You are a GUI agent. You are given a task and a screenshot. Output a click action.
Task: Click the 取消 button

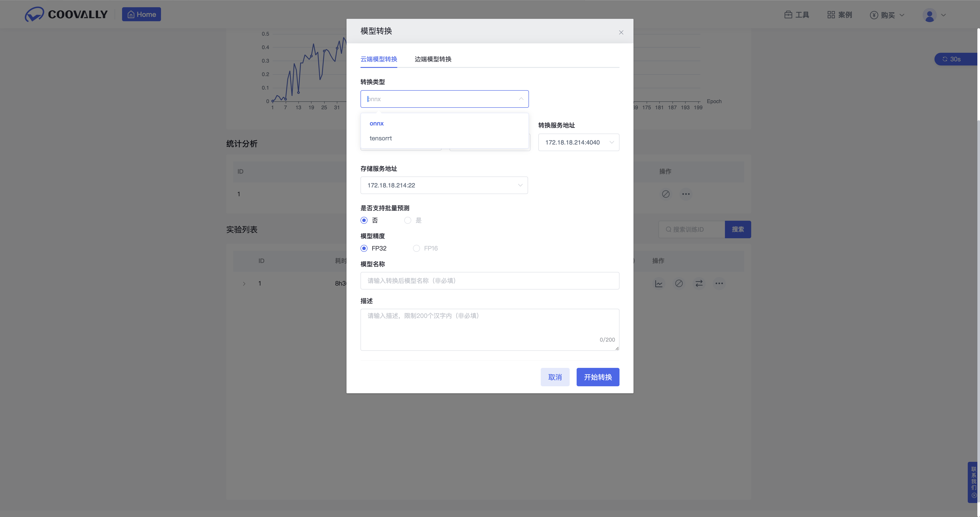pyautogui.click(x=555, y=377)
